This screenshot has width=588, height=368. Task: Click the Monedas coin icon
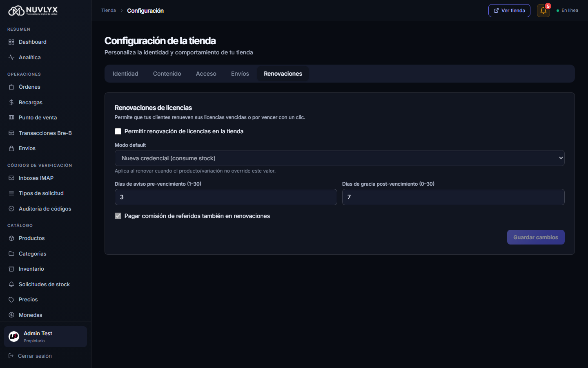(x=11, y=315)
